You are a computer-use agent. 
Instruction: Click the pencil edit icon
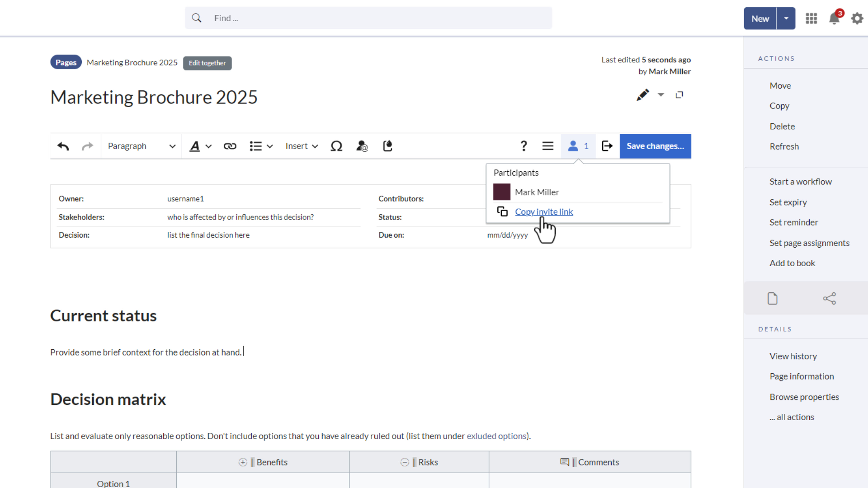(642, 95)
